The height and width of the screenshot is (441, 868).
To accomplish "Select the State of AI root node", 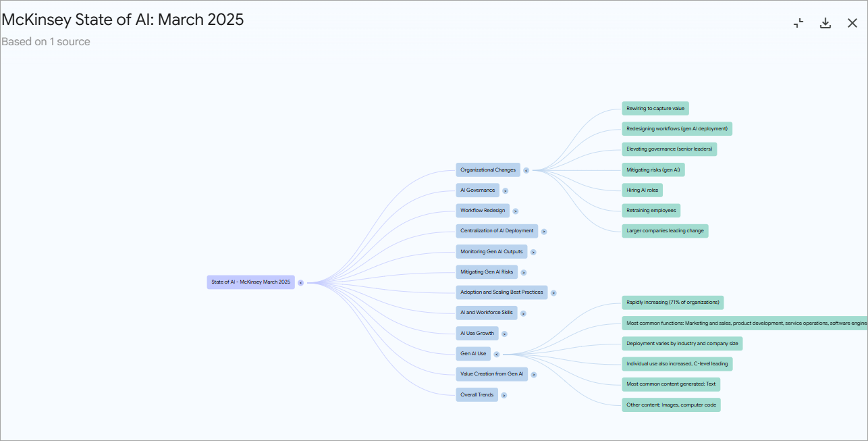I will pos(251,282).
